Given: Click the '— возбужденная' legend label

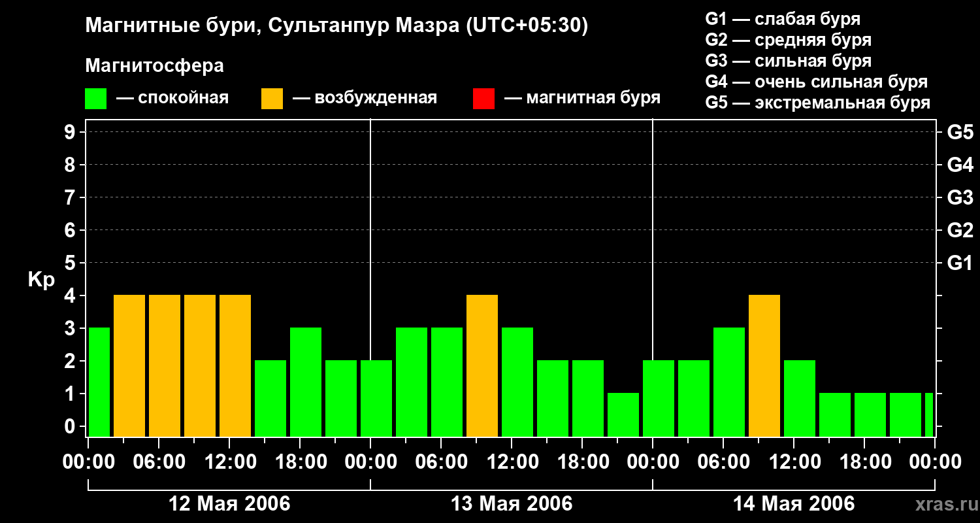Looking at the screenshot, I should coord(365,99).
